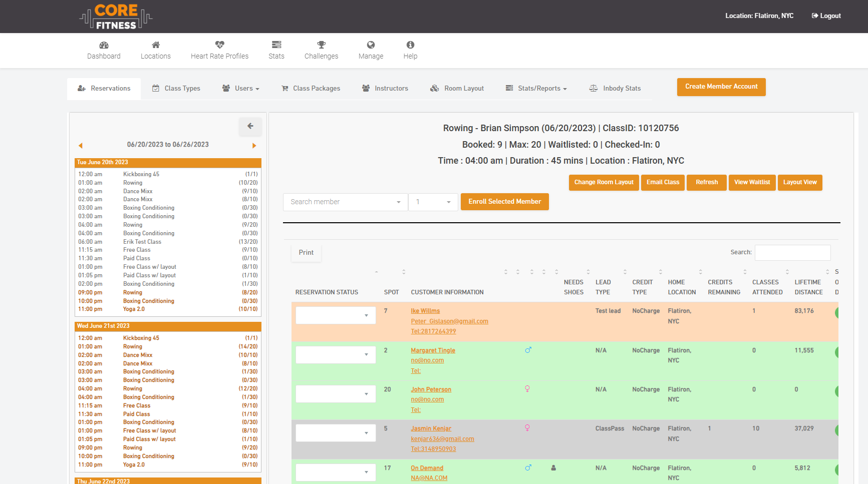Open Ike Willms customer profile link
The width and height of the screenshot is (868, 484).
(425, 311)
